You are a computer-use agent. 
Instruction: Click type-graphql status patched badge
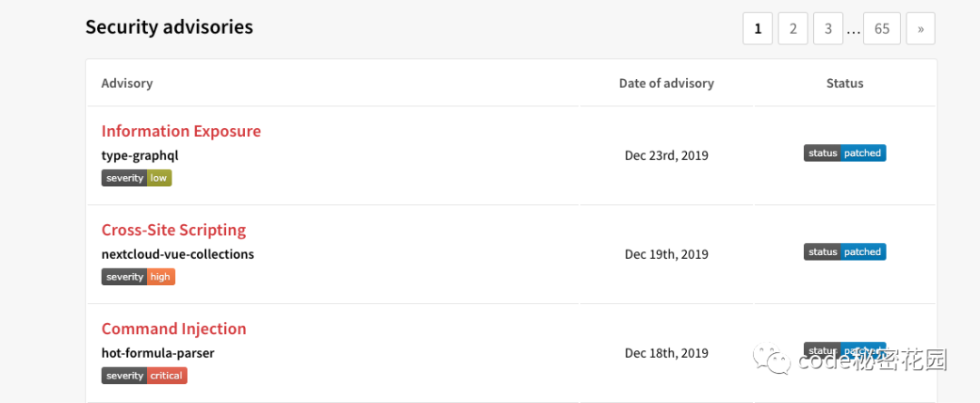[844, 152]
